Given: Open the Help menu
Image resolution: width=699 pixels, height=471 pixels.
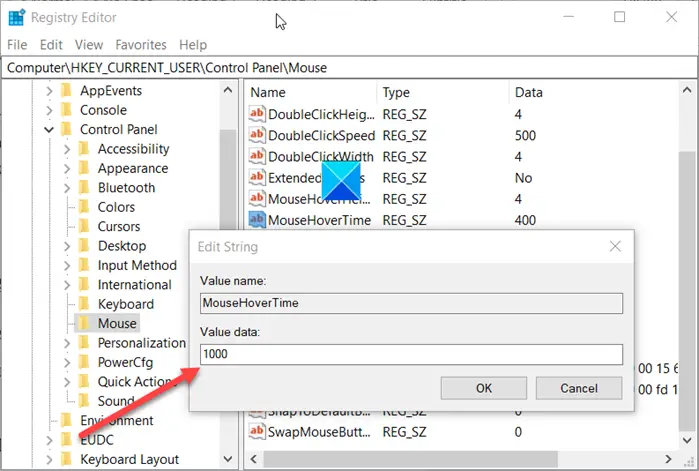Looking at the screenshot, I should coord(193,45).
